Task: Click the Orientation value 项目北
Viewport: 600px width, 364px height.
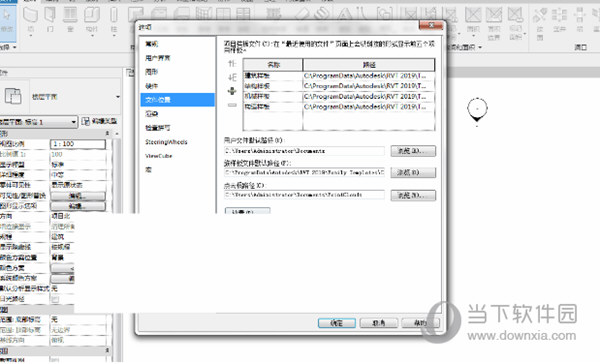Action: [x=62, y=216]
